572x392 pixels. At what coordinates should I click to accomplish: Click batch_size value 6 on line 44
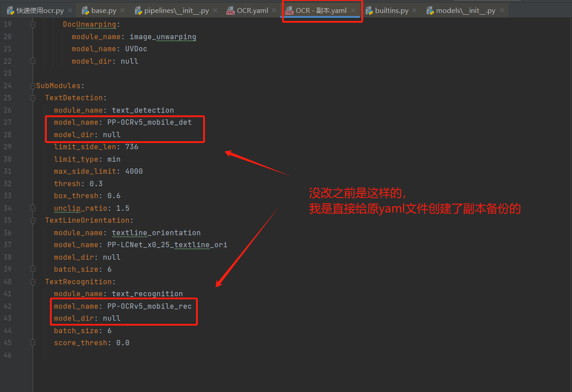click(109, 331)
